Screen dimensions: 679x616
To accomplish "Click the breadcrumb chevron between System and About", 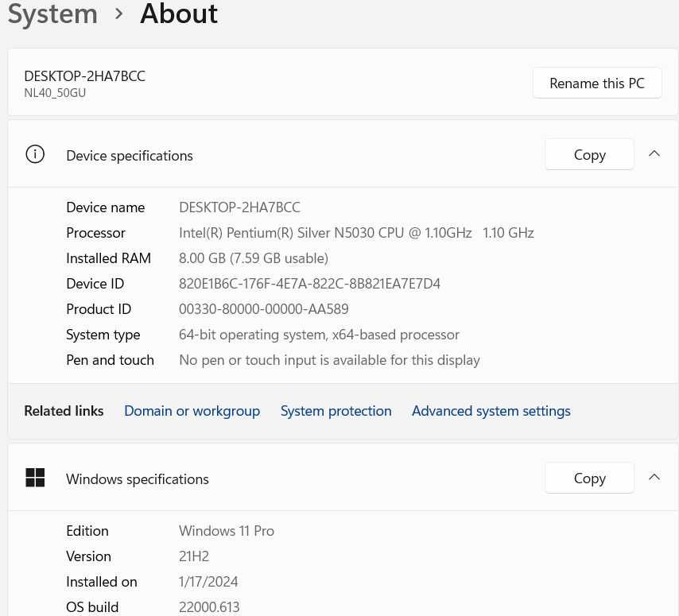I will point(118,14).
